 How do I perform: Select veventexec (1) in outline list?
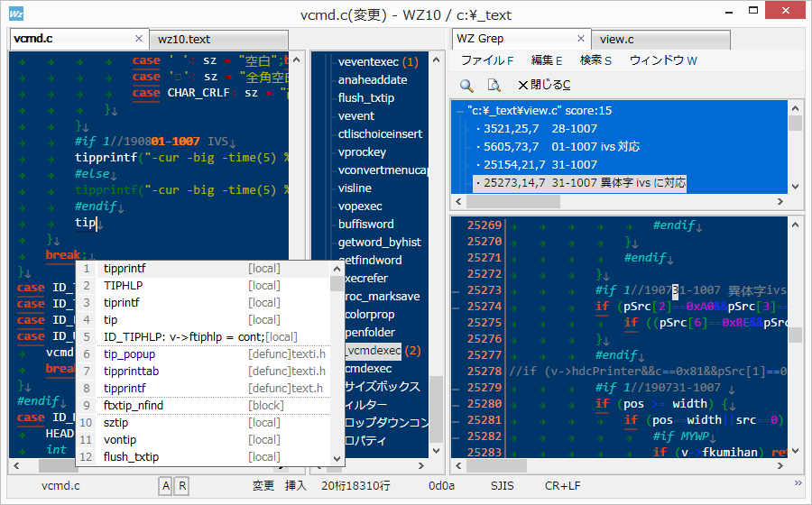pos(378,62)
